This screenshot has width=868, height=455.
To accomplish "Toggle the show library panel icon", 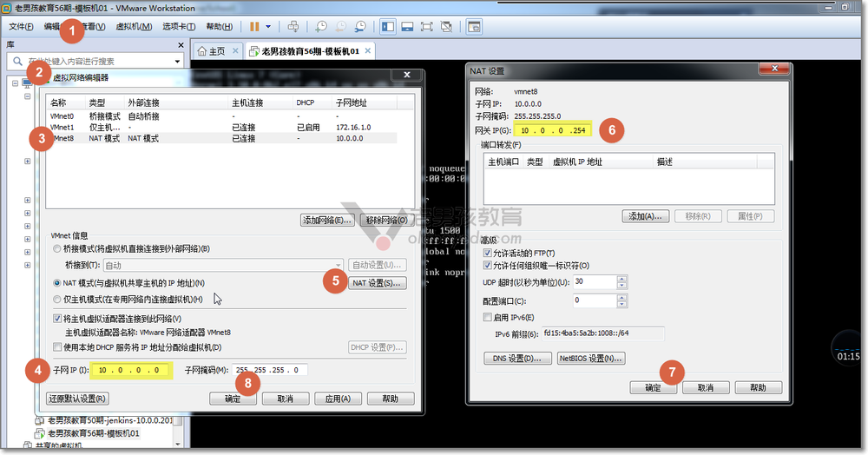I will tap(388, 27).
